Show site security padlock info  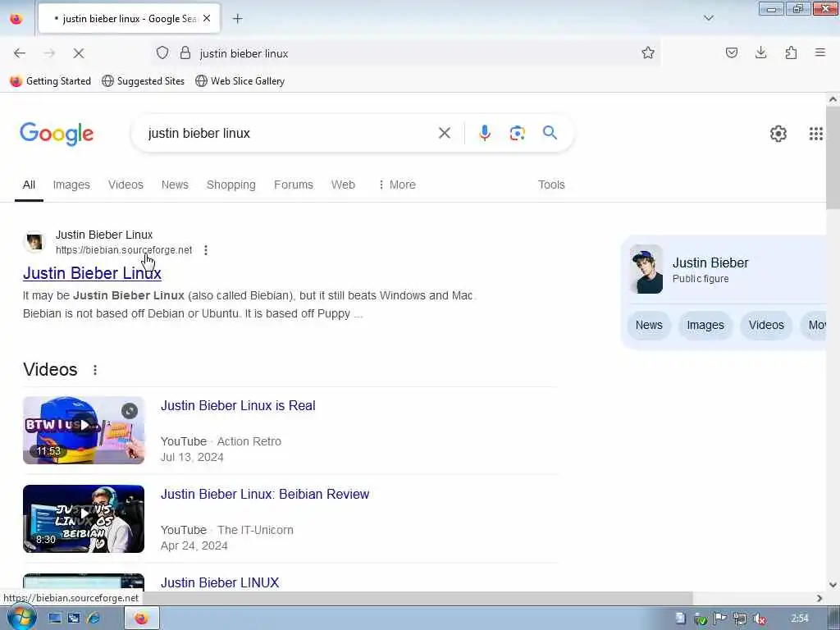185,53
